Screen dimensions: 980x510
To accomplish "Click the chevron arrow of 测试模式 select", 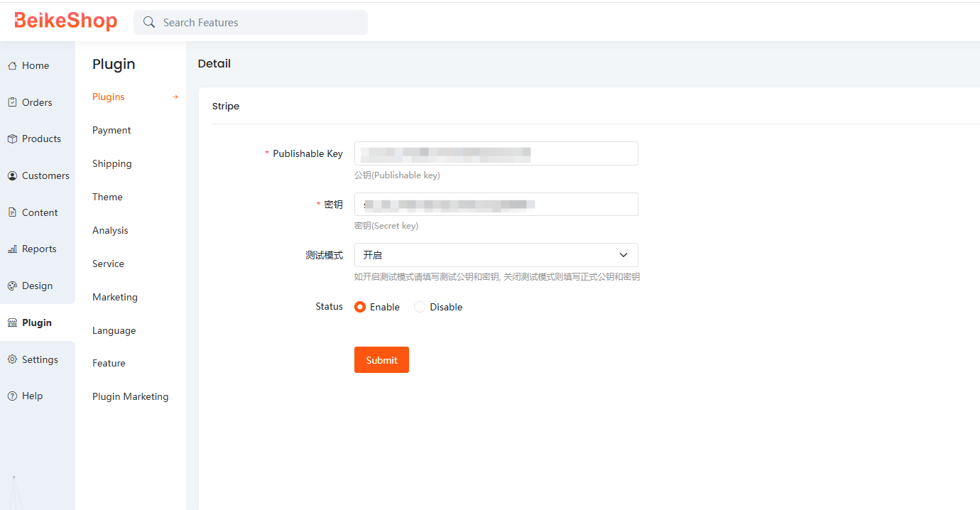I will click(624, 255).
